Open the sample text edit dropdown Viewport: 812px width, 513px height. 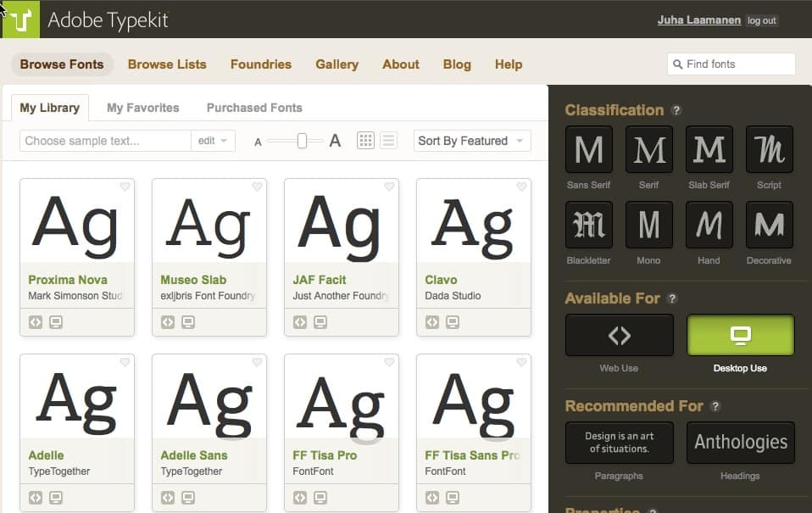point(213,141)
